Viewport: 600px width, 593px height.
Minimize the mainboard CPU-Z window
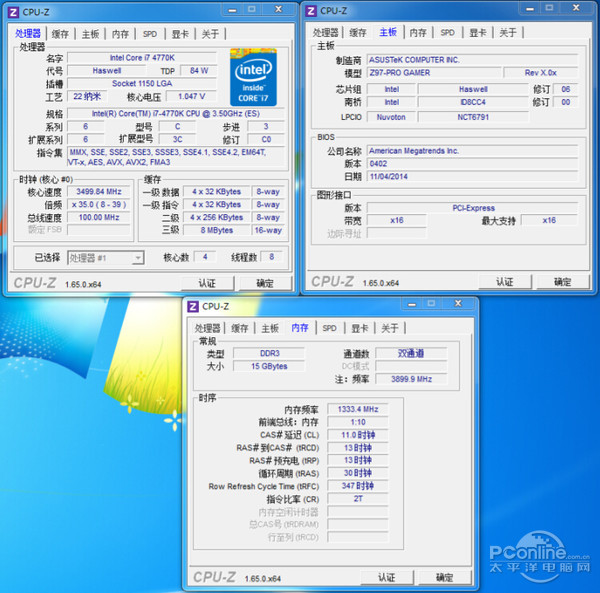(530, 8)
